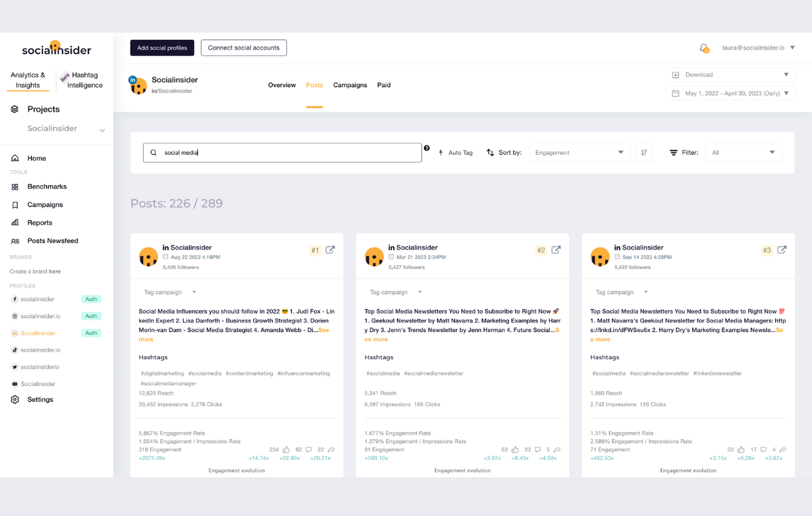Open Tag campaign dropdown on post #2
The width and height of the screenshot is (812, 516).
pos(396,292)
